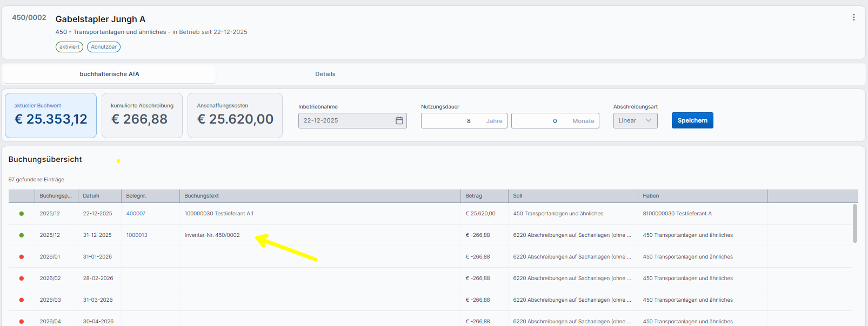Image resolution: width=868 pixels, height=326 pixels.
Task: Expand the Abschreibungsart Linear dropdown
Action: (635, 120)
